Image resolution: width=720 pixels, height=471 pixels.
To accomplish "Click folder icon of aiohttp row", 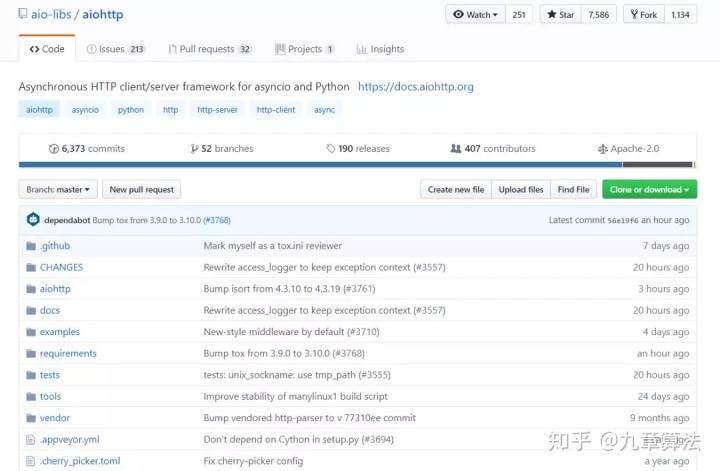I will (31, 289).
